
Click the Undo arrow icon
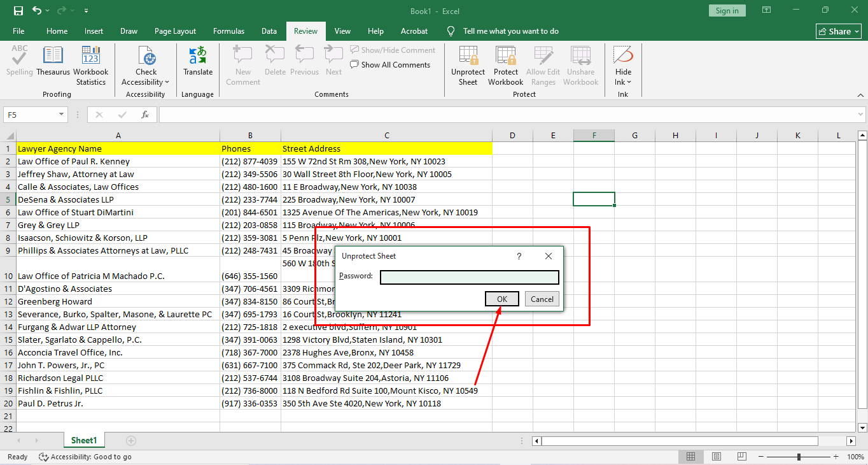tap(37, 11)
